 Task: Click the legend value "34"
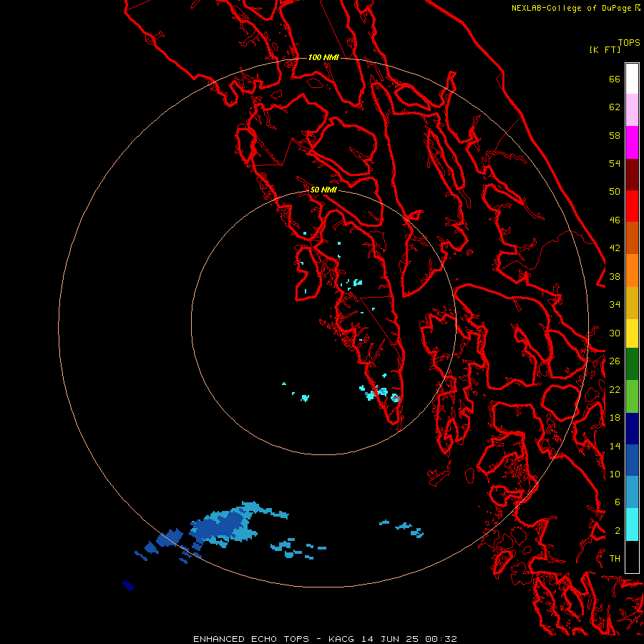(x=615, y=305)
